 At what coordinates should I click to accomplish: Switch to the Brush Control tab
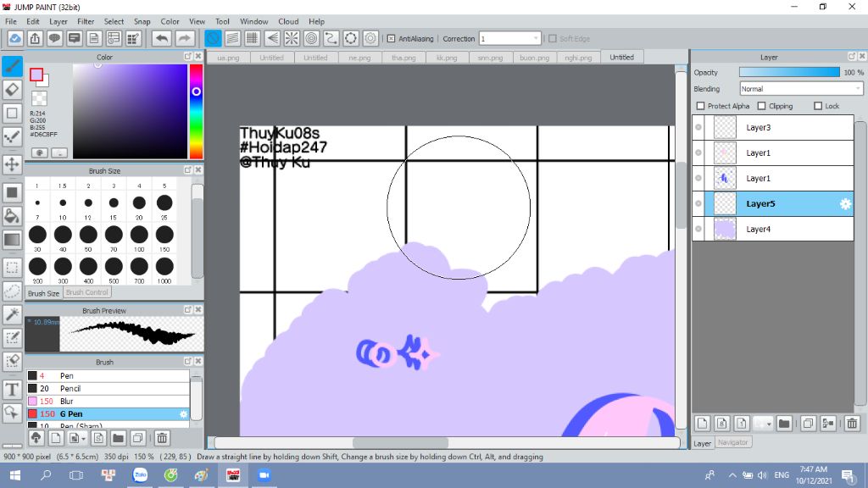click(87, 292)
